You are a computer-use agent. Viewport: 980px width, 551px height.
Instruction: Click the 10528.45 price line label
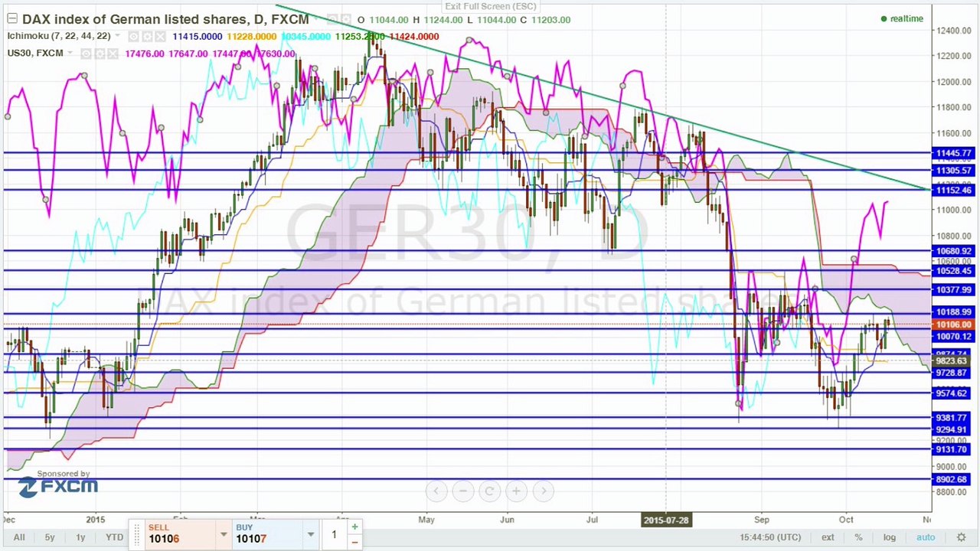[953, 271]
